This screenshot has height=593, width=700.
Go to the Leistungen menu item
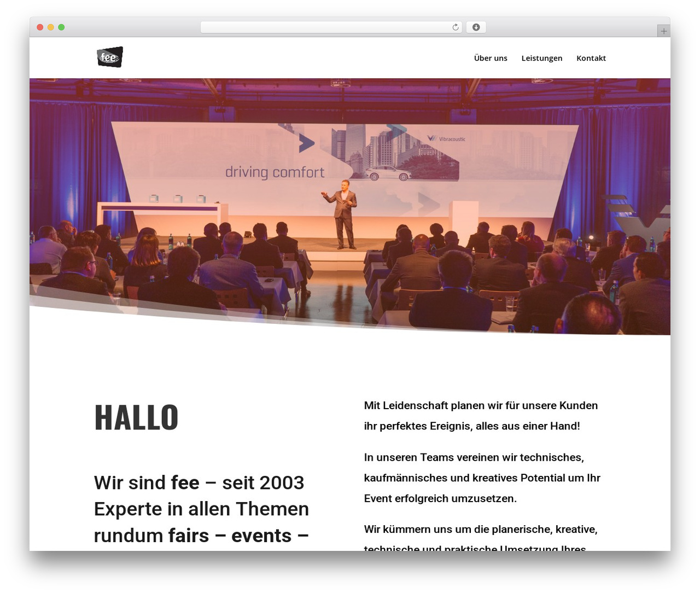point(541,58)
